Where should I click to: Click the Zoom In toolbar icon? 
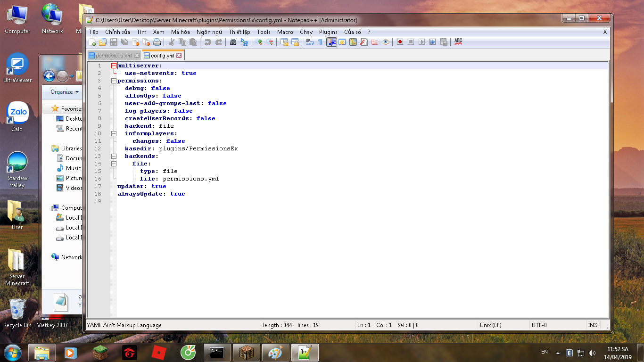tap(258, 42)
